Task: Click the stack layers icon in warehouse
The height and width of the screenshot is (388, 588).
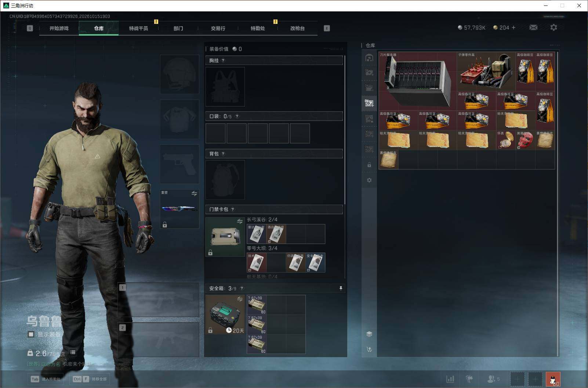Action: (369, 334)
